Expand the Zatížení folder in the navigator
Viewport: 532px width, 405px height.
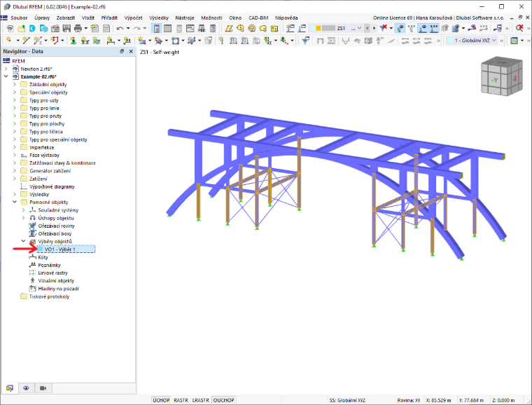[x=15, y=179]
